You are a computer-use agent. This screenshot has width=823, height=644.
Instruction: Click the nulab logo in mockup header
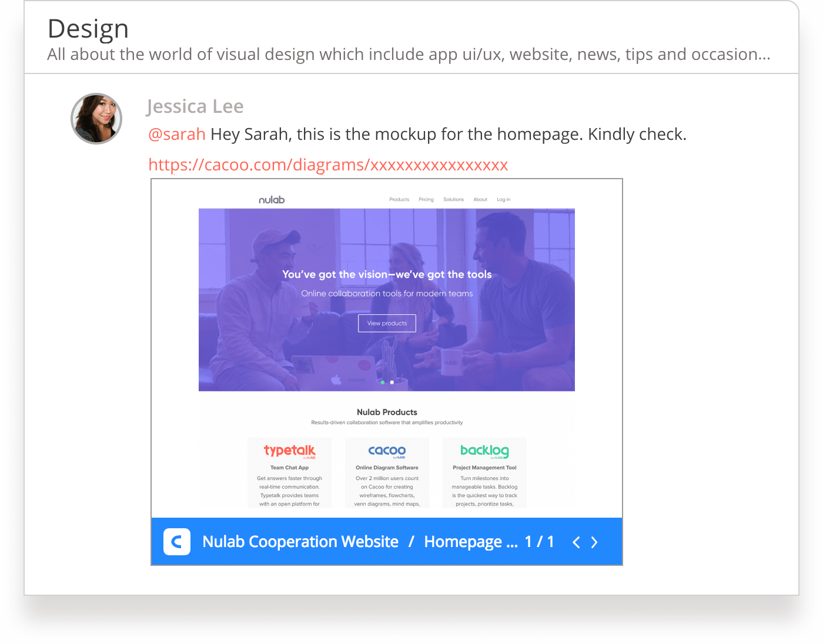point(272,200)
